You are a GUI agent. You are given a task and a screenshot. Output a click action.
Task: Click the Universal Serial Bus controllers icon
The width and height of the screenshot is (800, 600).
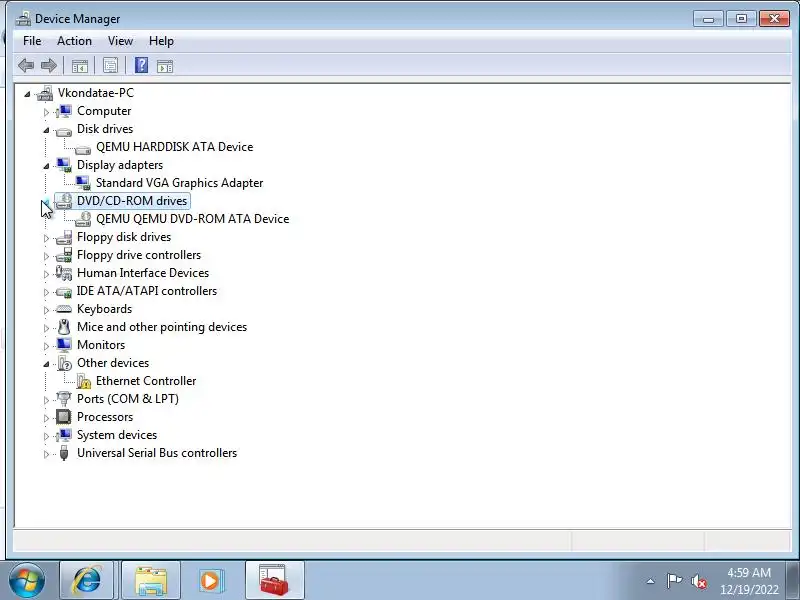(x=64, y=453)
